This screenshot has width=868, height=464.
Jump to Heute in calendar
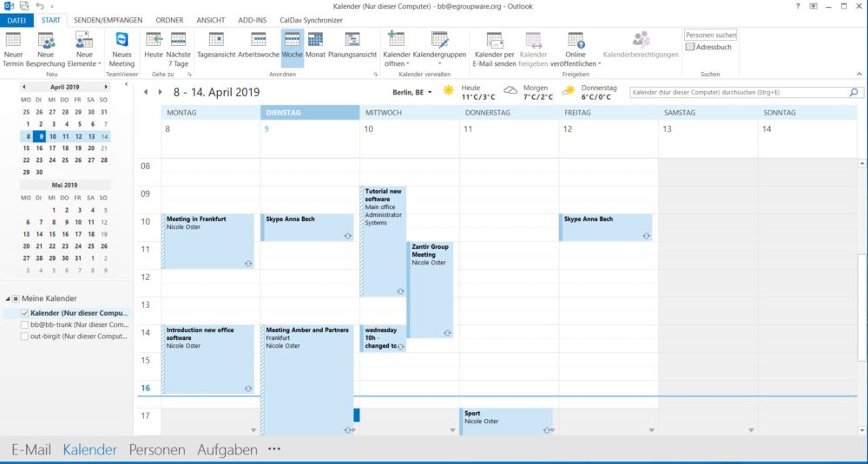coord(154,41)
